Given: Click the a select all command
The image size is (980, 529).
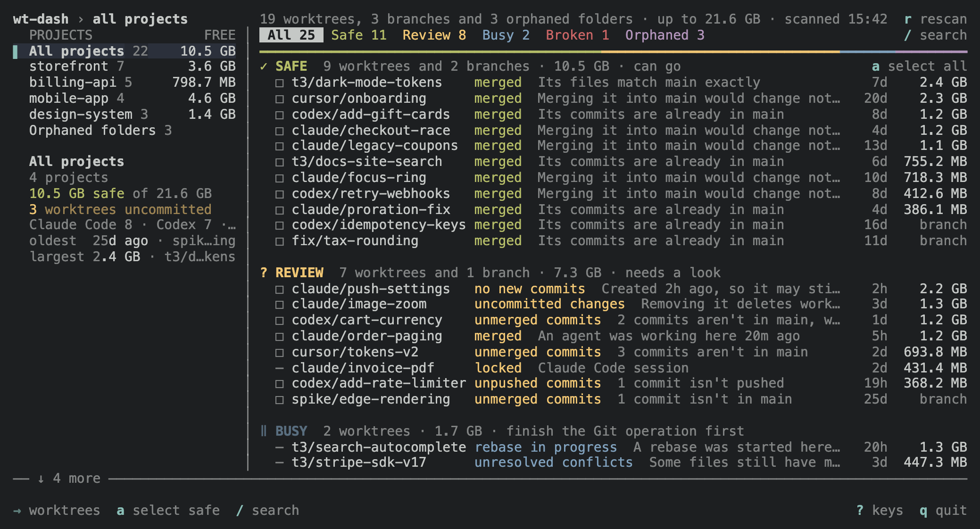Looking at the screenshot, I should pyautogui.click(x=920, y=66).
